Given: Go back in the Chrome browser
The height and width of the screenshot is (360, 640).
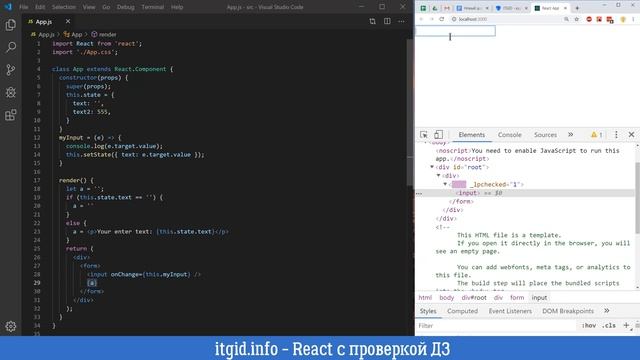Looking at the screenshot, I should tap(421, 19).
